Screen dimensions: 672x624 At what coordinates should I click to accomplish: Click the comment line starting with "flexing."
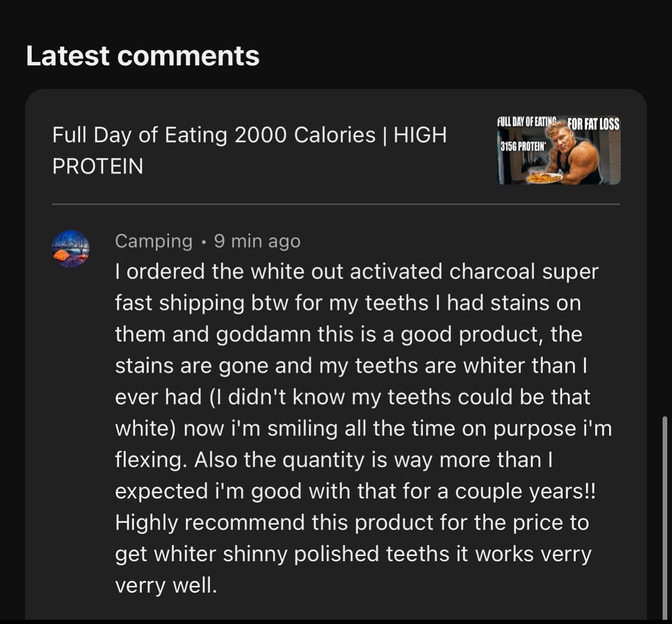pyautogui.click(x=334, y=460)
